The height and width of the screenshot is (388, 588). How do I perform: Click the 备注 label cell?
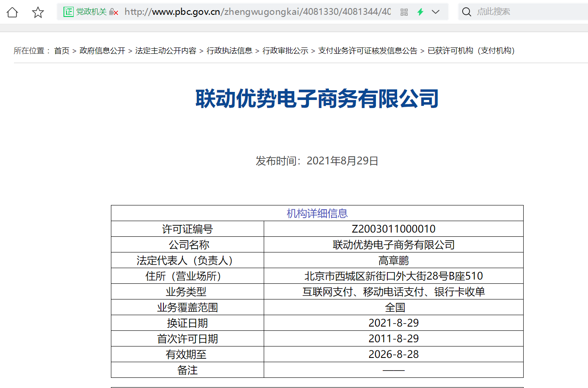pos(188,370)
